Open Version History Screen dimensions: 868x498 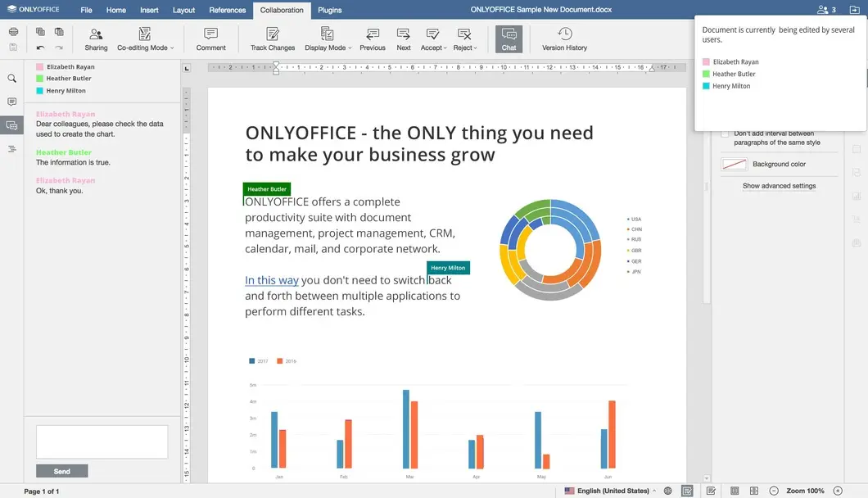click(565, 39)
